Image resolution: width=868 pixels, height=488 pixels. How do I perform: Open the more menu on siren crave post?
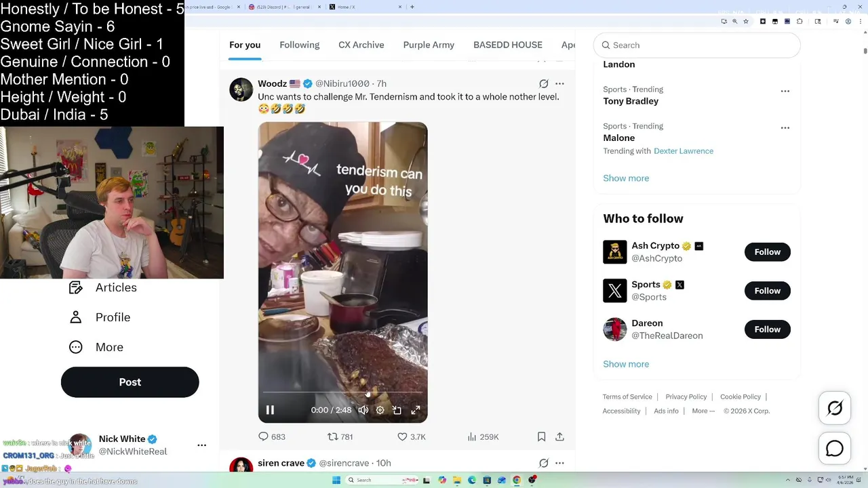coord(559,463)
